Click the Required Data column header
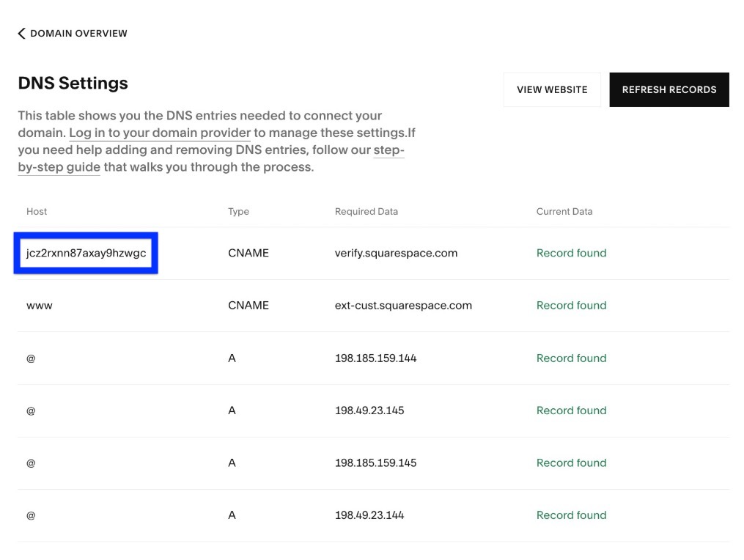 (366, 211)
